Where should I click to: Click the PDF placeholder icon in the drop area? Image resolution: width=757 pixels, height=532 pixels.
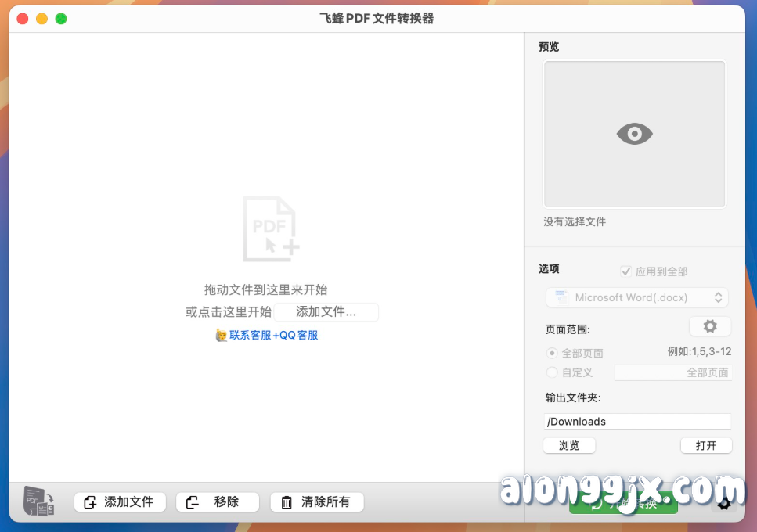[269, 228]
